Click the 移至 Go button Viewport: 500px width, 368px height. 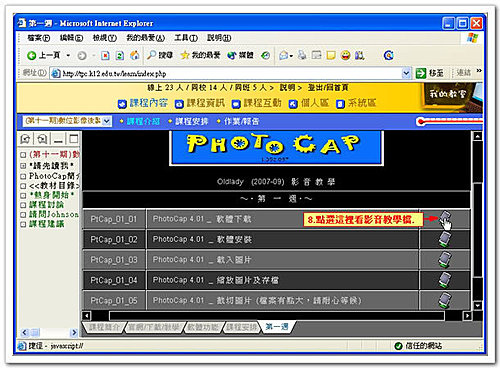pyautogui.click(x=430, y=73)
